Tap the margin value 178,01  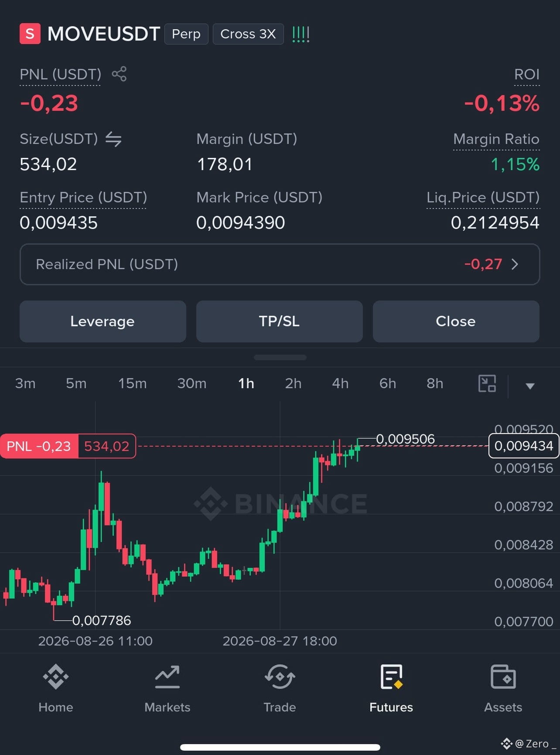pos(225,164)
